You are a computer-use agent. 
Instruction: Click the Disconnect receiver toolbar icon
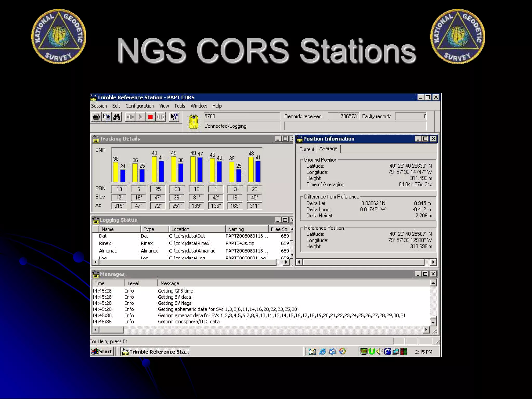tap(160, 117)
